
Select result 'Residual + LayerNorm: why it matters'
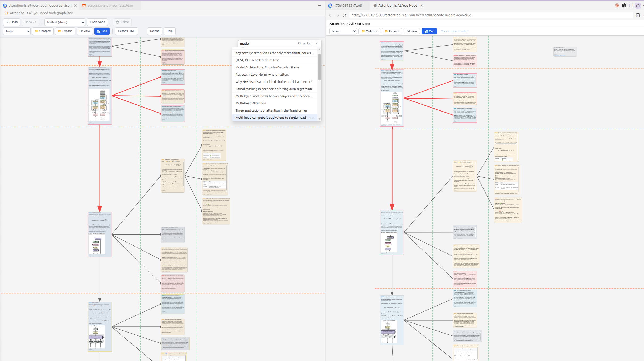tap(275, 75)
